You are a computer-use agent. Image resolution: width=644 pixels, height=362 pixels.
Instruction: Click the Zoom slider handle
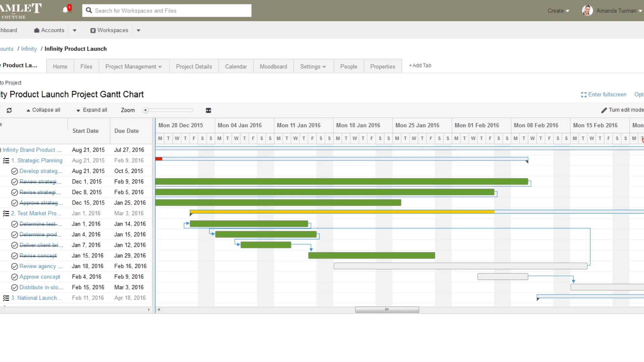(x=146, y=110)
